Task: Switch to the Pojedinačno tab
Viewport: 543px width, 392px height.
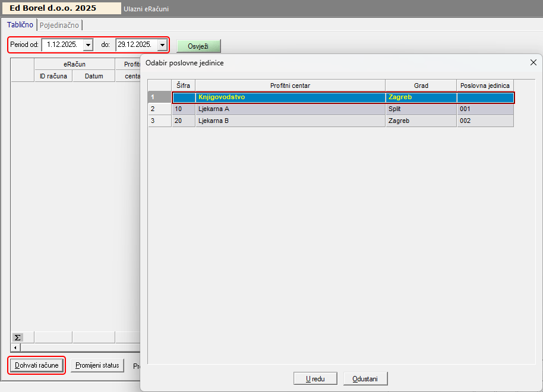Action: [x=60, y=25]
